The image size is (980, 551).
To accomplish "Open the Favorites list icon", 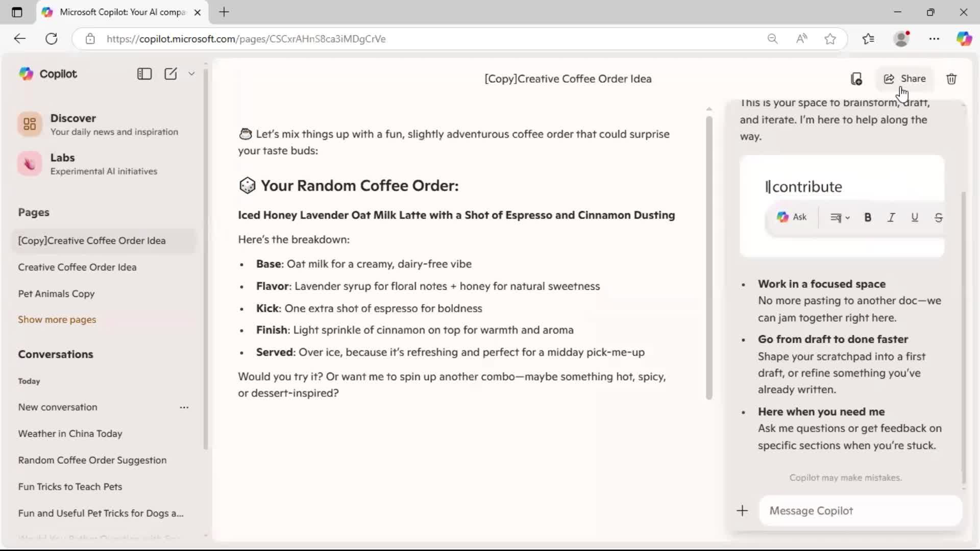I will click(x=868, y=39).
